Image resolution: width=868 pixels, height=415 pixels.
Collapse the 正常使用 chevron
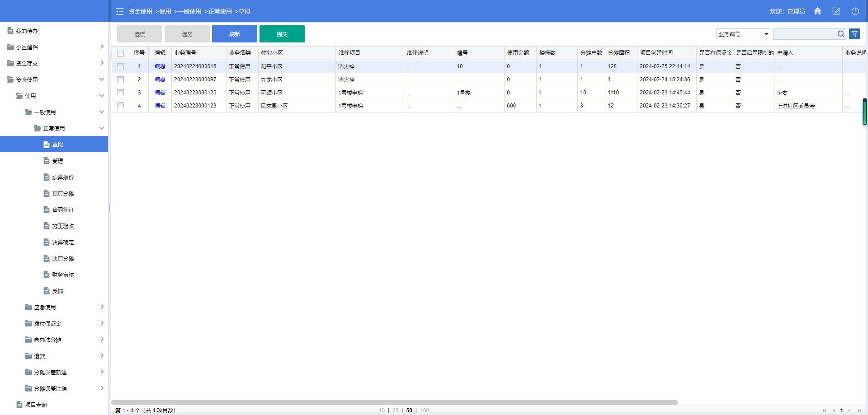pos(102,128)
